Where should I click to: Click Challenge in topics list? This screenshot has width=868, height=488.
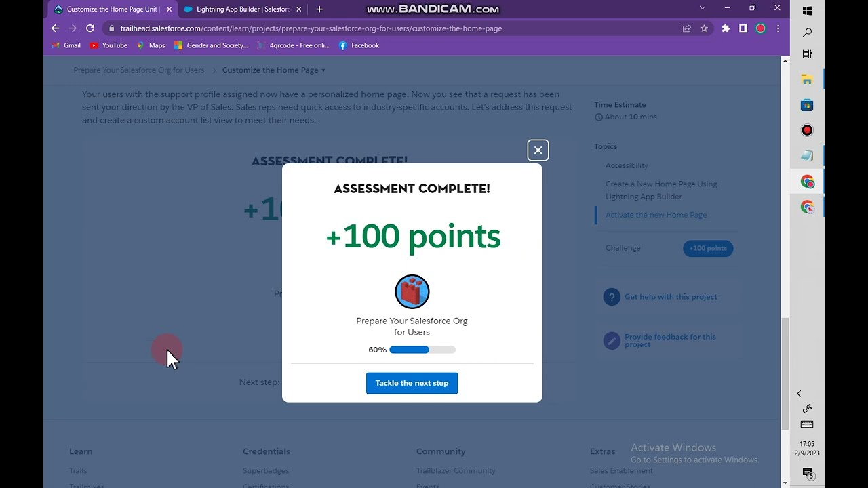coord(623,248)
